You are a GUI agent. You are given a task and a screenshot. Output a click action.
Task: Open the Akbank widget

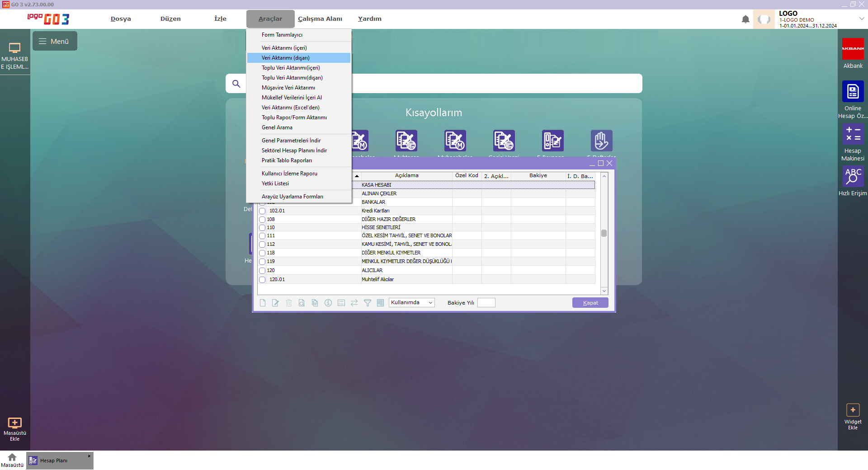[853, 49]
